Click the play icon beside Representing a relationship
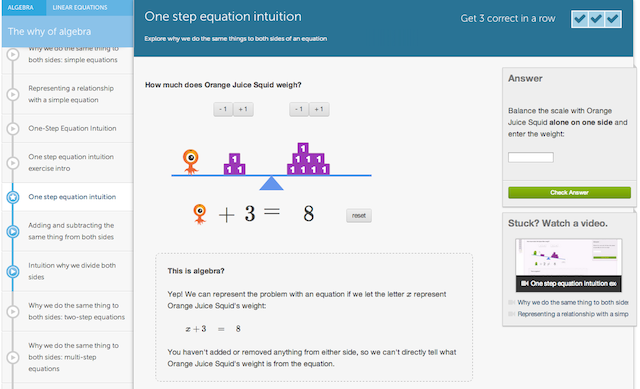The width and height of the screenshot is (640, 389). pos(13,94)
